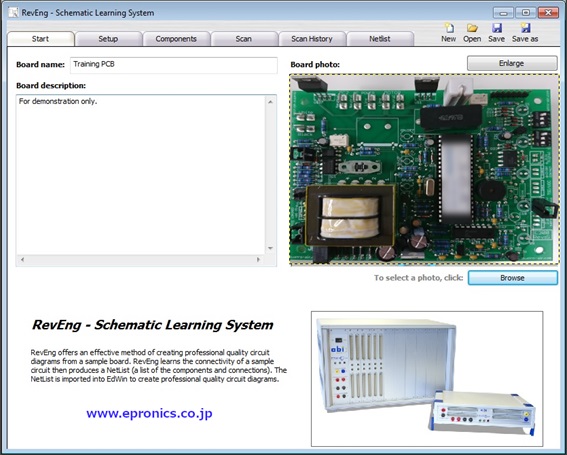Screen dimensions: 567x455
Task: Switch to the Start tab
Action: (x=40, y=39)
